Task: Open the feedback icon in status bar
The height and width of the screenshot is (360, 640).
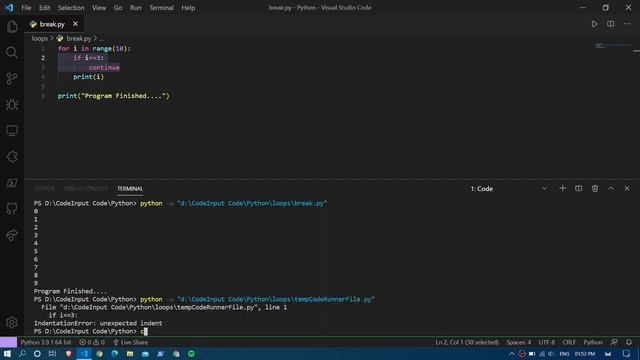Action: pyautogui.click(x=614, y=342)
